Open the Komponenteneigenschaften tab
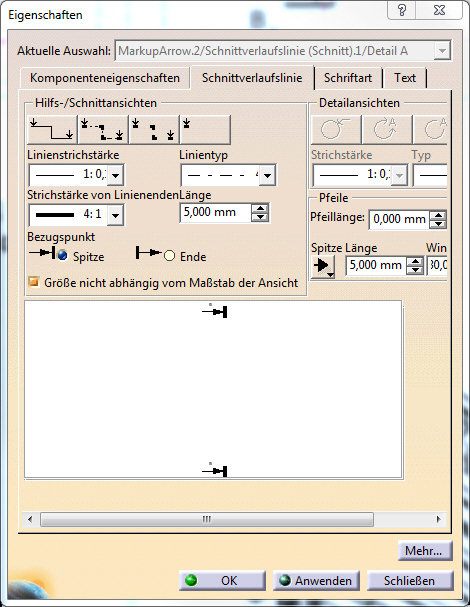 [105, 78]
